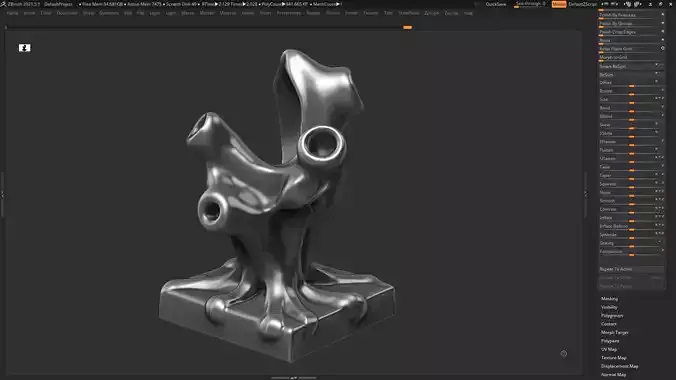The height and width of the screenshot is (380, 676).
Task: Click the sculpted model in the canvas
Action: [x=276, y=207]
